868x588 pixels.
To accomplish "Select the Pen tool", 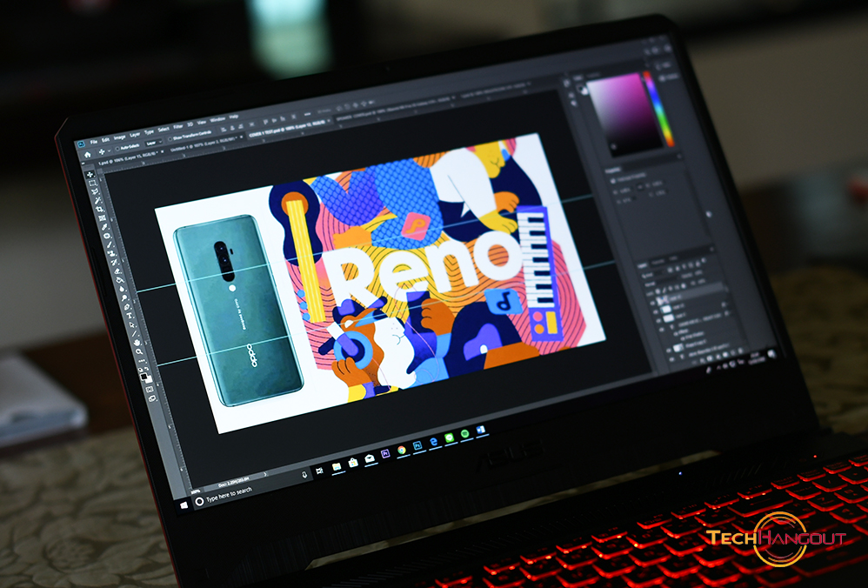I will tap(127, 307).
